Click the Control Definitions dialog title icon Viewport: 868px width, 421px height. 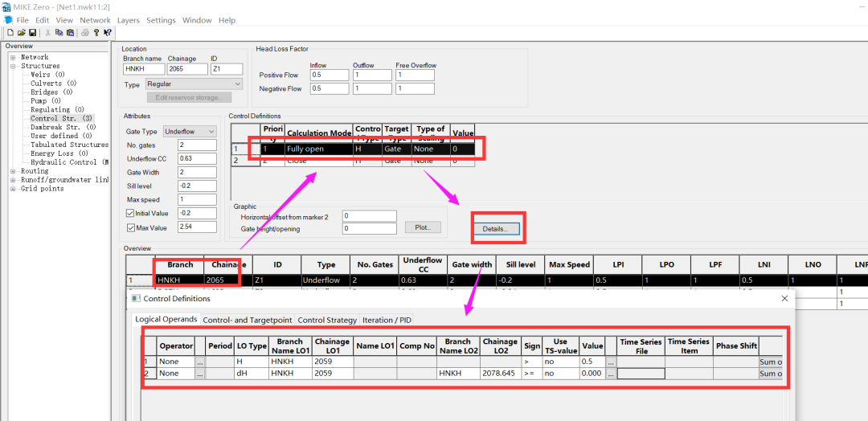(x=136, y=298)
